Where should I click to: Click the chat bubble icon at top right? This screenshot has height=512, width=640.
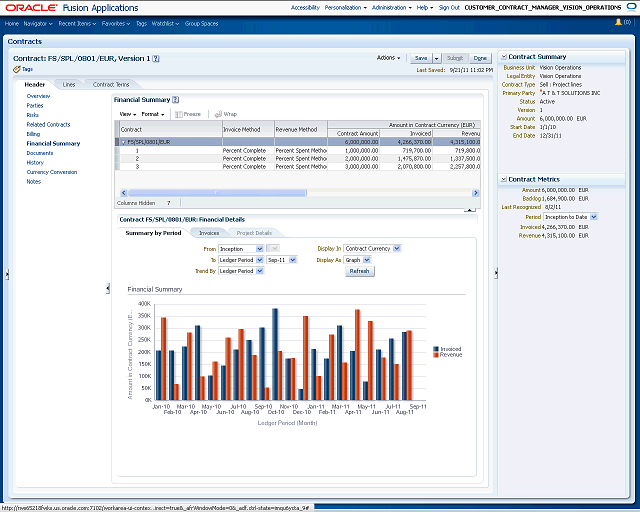coord(631,7)
